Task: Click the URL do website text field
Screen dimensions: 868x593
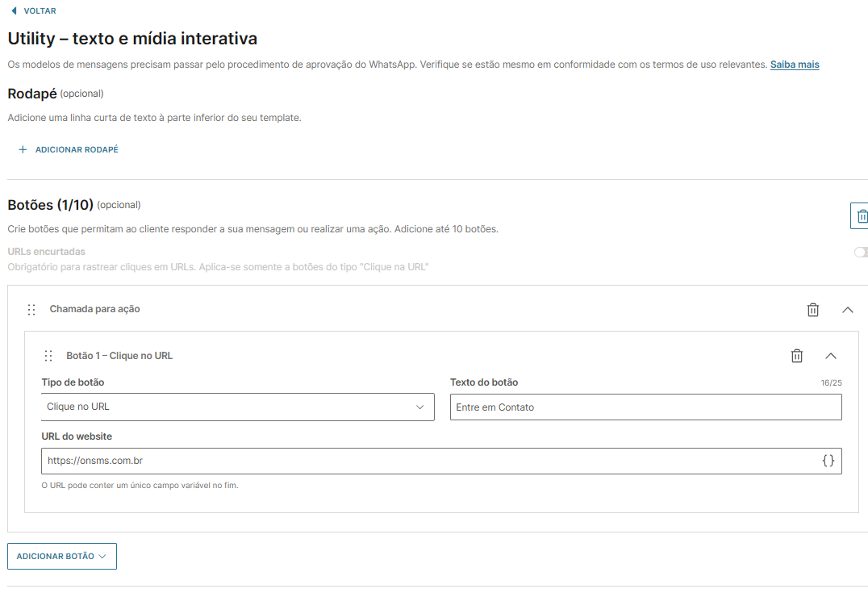Action: [428, 461]
